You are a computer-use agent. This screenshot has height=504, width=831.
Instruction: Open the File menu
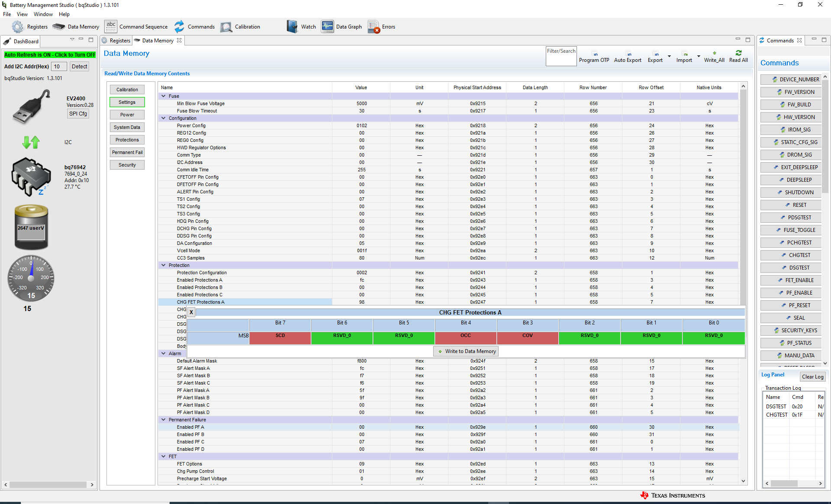pos(7,14)
